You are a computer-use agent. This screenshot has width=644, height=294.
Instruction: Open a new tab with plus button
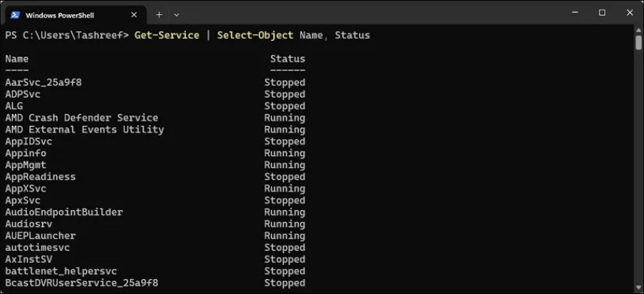tap(159, 15)
